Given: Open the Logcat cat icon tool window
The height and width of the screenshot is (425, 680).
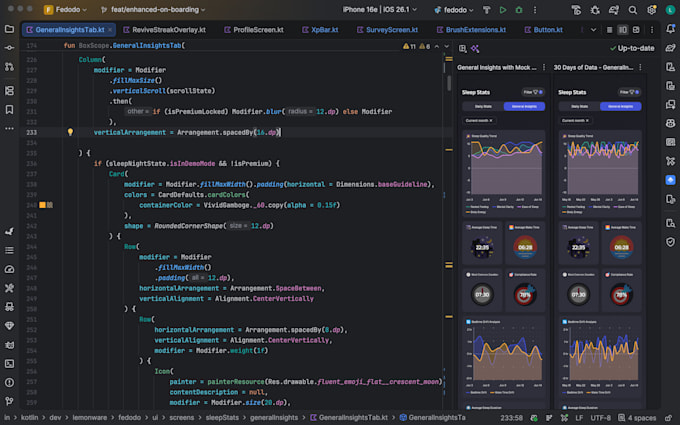Looking at the screenshot, I should pyautogui.click(x=9, y=345).
